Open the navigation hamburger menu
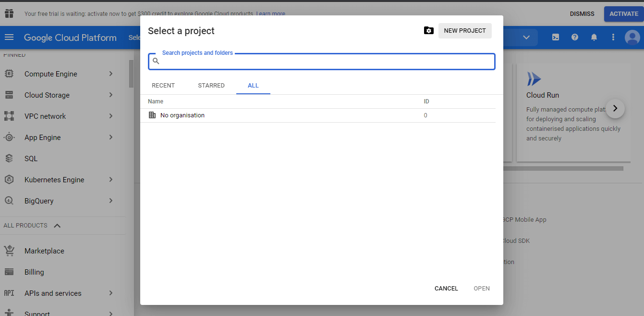Viewport: 644px width, 316px height. click(x=9, y=38)
